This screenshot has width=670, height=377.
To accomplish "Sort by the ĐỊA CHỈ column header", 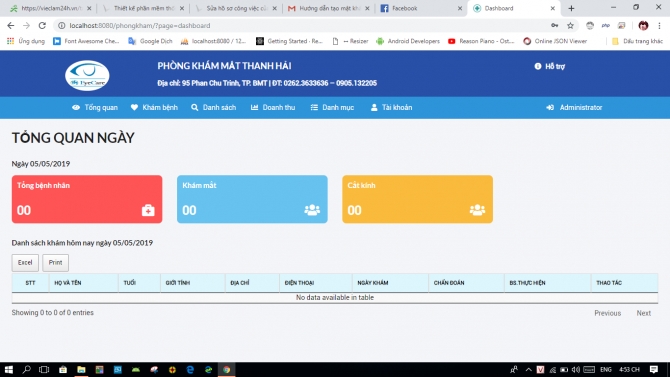I will pyautogui.click(x=252, y=283).
